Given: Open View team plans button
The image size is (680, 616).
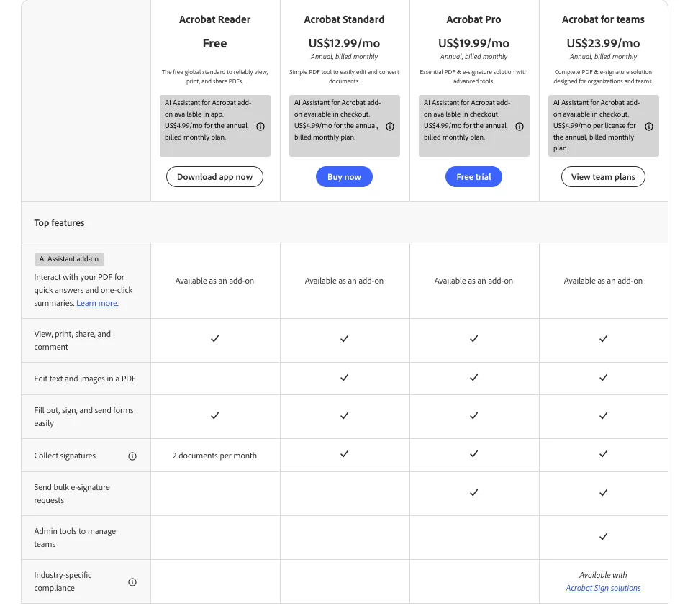Looking at the screenshot, I should click(x=603, y=177).
